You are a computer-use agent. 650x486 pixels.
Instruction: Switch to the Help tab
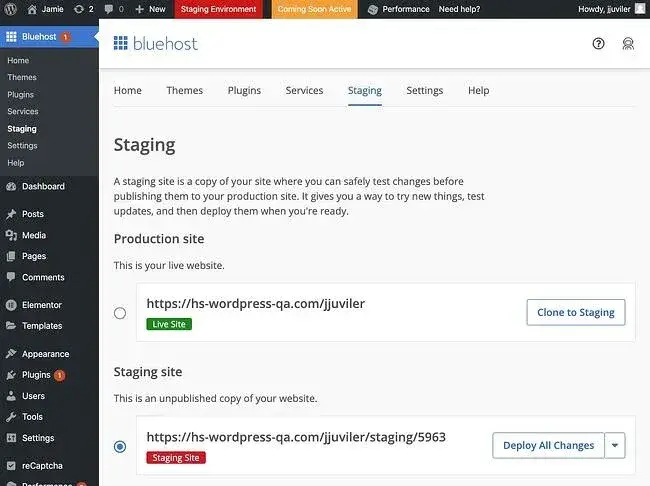coord(478,90)
